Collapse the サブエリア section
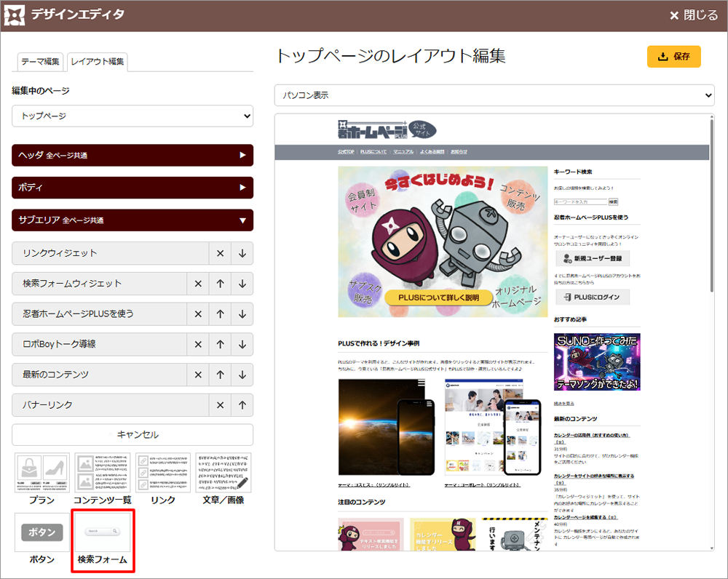 click(132, 220)
